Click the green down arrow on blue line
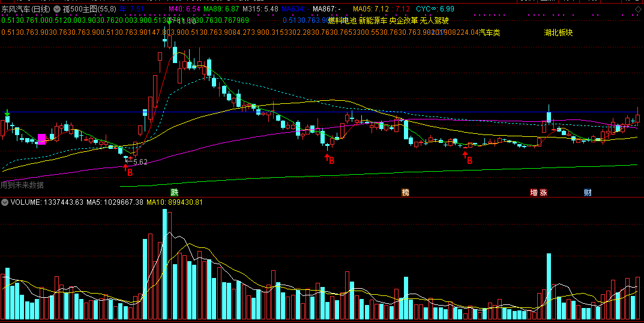Image resolution: width=644 pixels, height=323 pixels. [7, 112]
